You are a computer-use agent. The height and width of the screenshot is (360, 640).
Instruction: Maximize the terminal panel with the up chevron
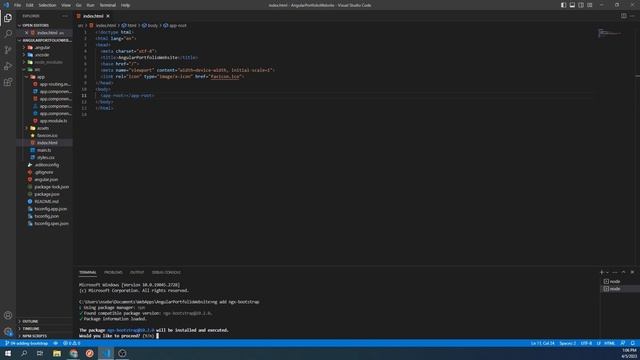click(x=623, y=272)
